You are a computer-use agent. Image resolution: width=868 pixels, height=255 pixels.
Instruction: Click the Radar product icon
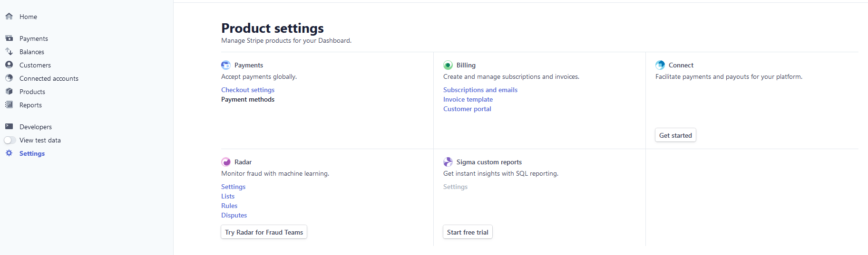coord(226,162)
